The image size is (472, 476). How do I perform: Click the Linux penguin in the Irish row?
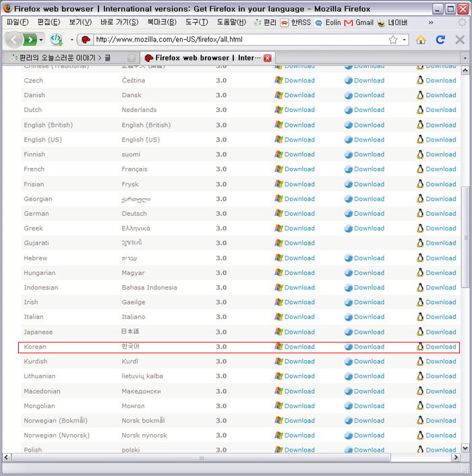click(420, 302)
